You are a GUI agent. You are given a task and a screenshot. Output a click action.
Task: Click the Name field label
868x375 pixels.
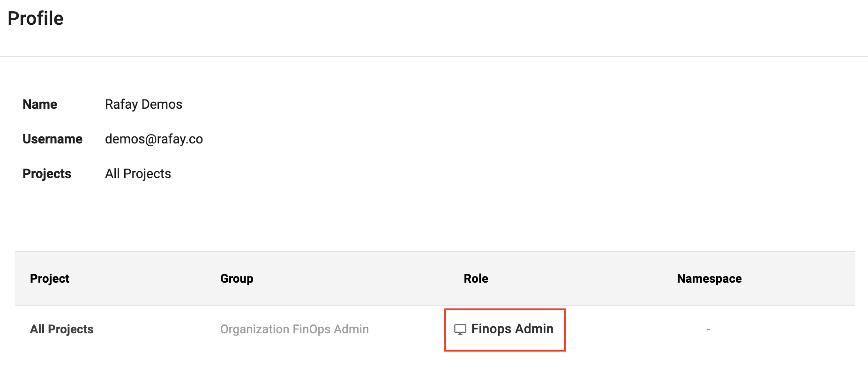point(40,104)
